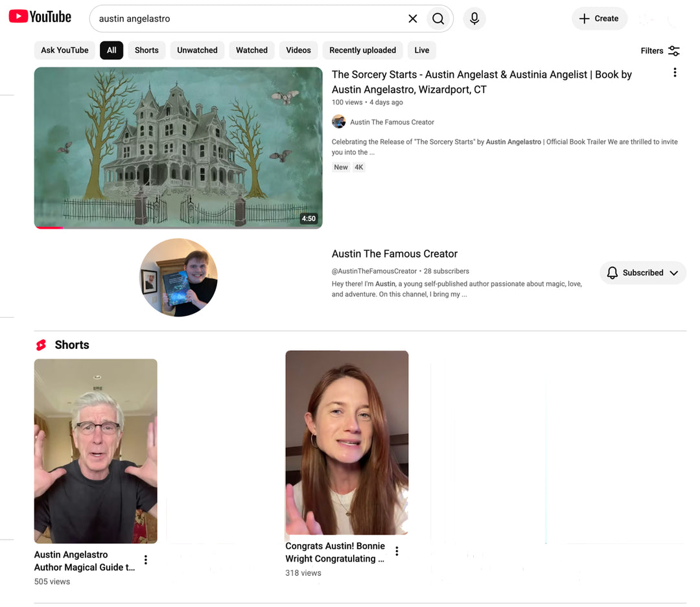Select the Videos filter chip
Image resolution: width=700 pixels, height=607 pixels.
(x=298, y=51)
